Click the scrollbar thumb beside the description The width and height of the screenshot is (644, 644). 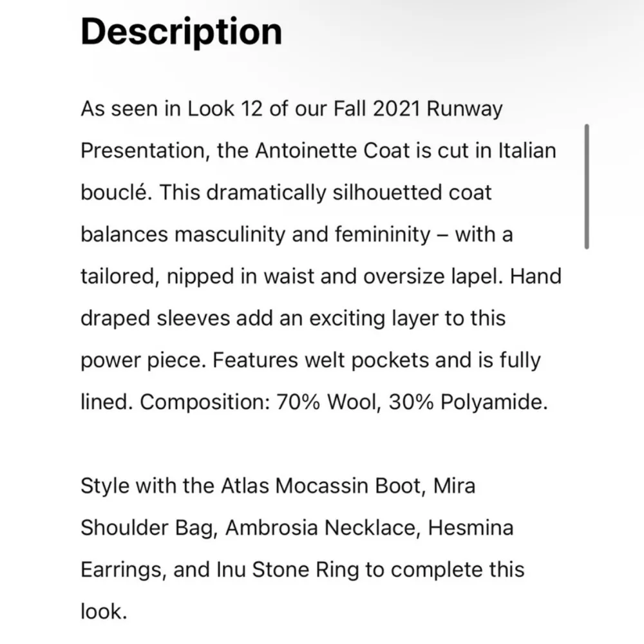[x=586, y=187]
